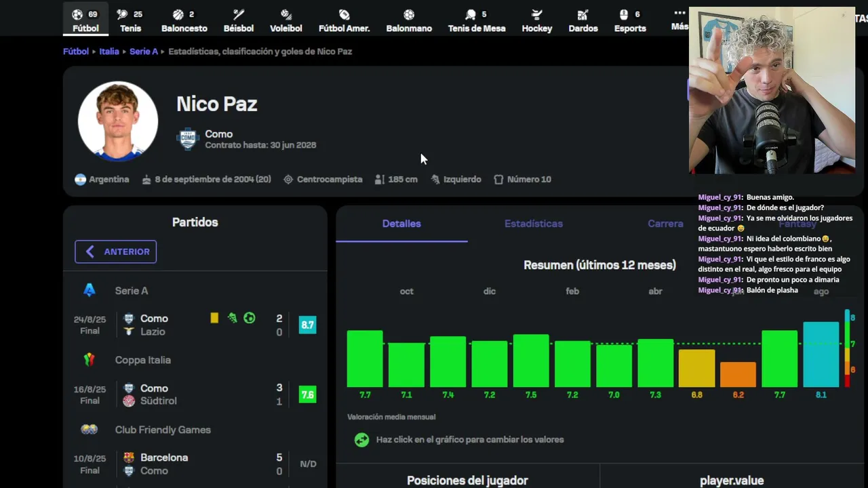Click the 8.7 rating badge
Image resolution: width=868 pixels, height=488 pixels.
(307, 325)
